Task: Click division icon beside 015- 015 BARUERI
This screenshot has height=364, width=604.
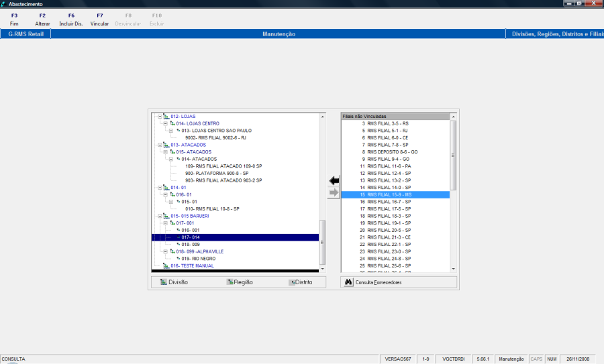Action: (x=166, y=216)
